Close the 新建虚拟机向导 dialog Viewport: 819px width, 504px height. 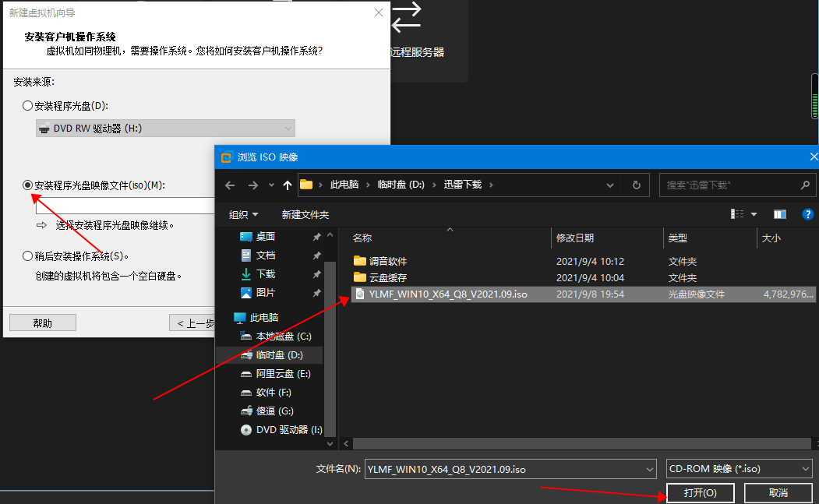tap(379, 12)
